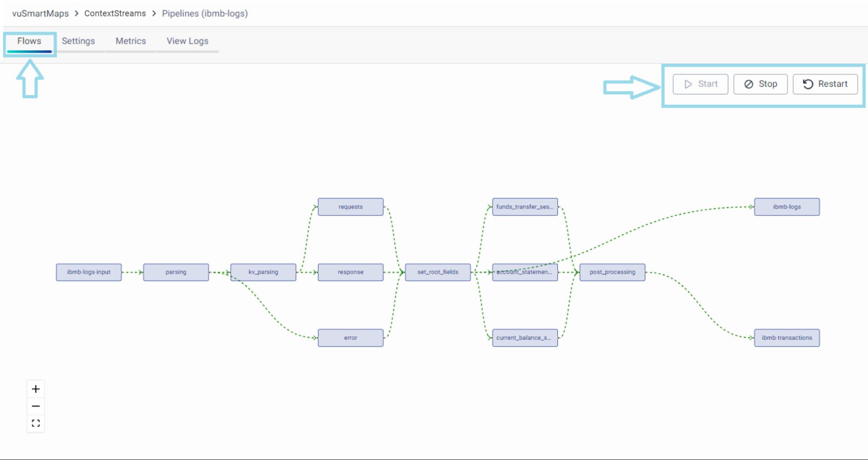Select the set_root_fields node
The width and height of the screenshot is (868, 460).
[438, 272]
